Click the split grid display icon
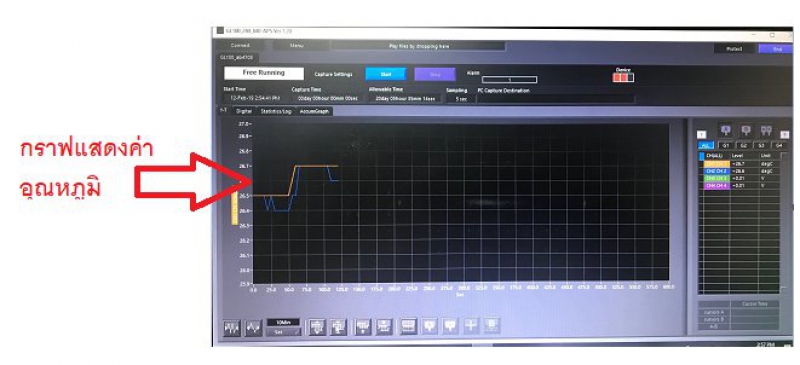 pyautogui.click(x=409, y=327)
